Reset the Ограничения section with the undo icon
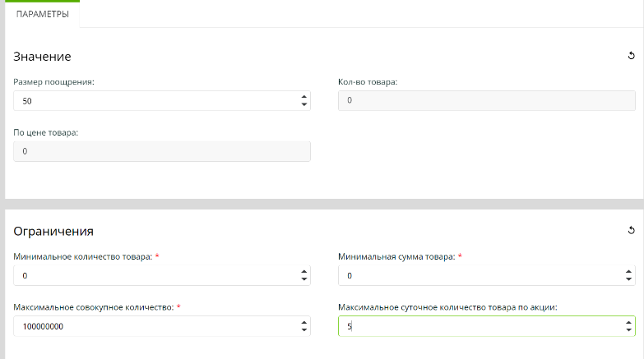 631,231
